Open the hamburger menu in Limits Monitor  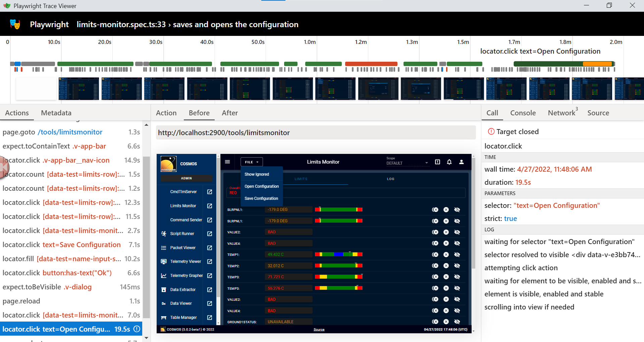click(x=227, y=162)
